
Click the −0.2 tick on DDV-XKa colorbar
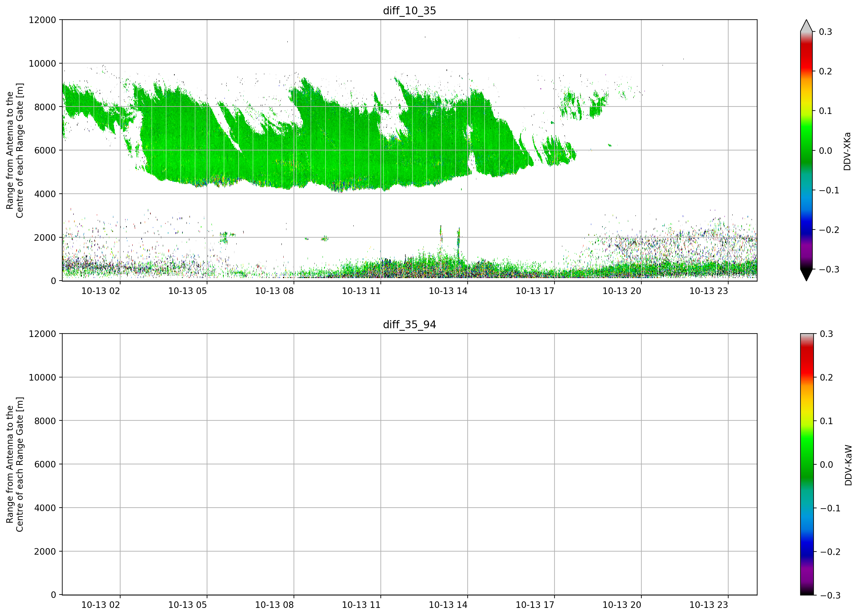[829, 230]
